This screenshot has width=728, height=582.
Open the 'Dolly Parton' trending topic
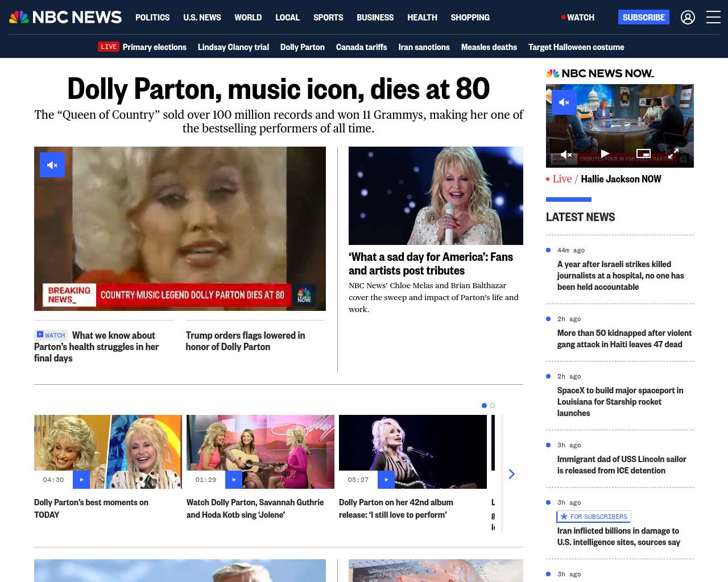pos(303,47)
